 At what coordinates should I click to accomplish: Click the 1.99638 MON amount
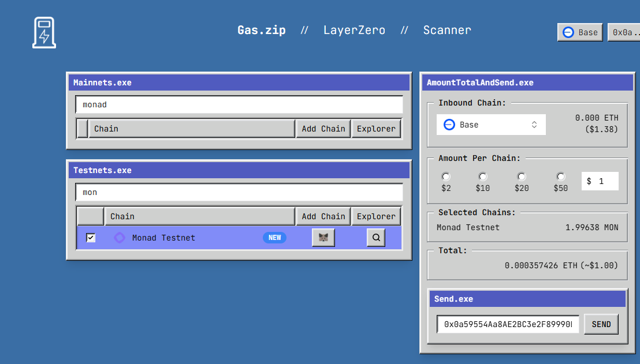tap(592, 227)
